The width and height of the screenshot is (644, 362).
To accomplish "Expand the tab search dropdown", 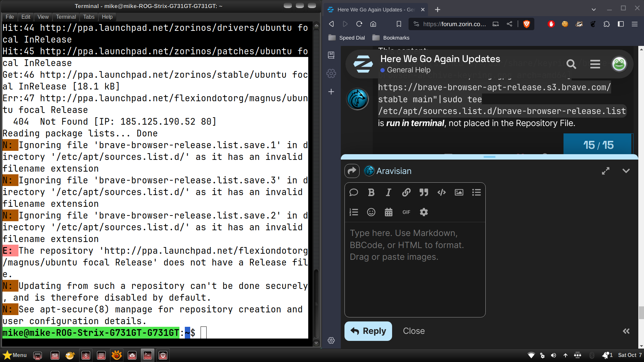I will 594,9.
